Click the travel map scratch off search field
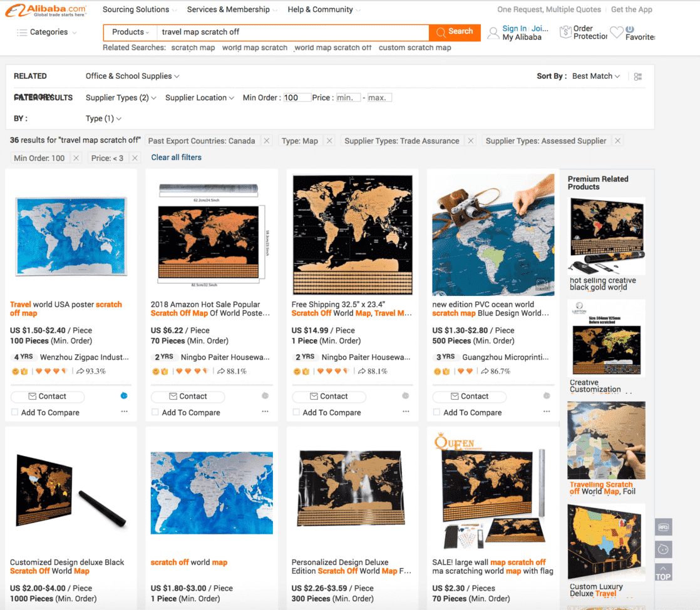Viewport: 700px width, 610px height. click(x=292, y=32)
